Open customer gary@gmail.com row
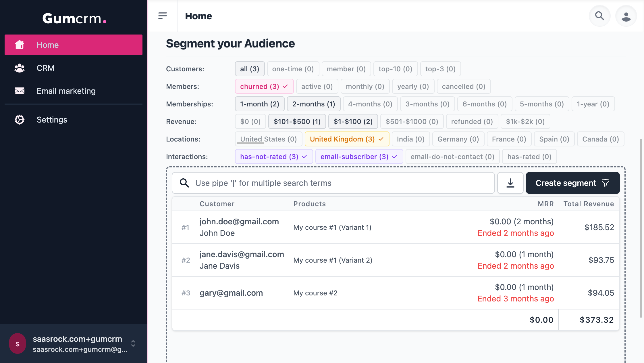Screen dimensions: 644x363 (396, 293)
